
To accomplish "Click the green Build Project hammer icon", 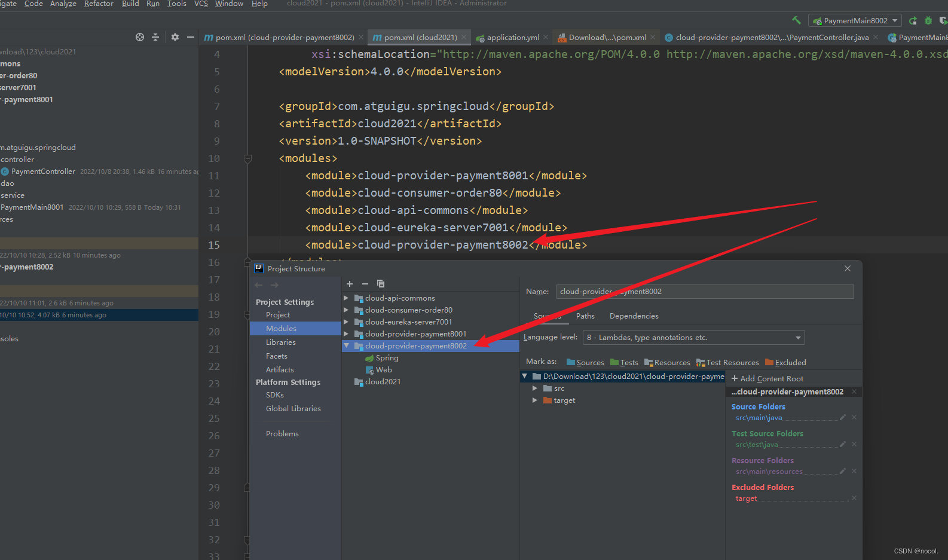I will click(796, 20).
